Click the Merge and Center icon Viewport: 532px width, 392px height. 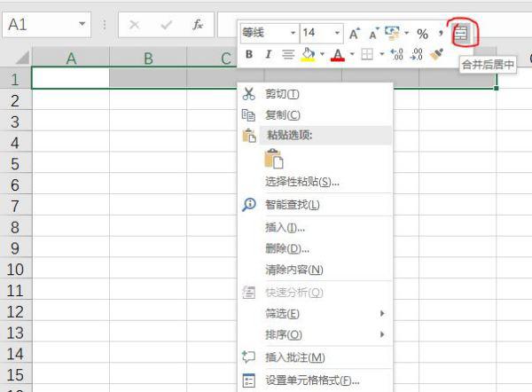461,33
